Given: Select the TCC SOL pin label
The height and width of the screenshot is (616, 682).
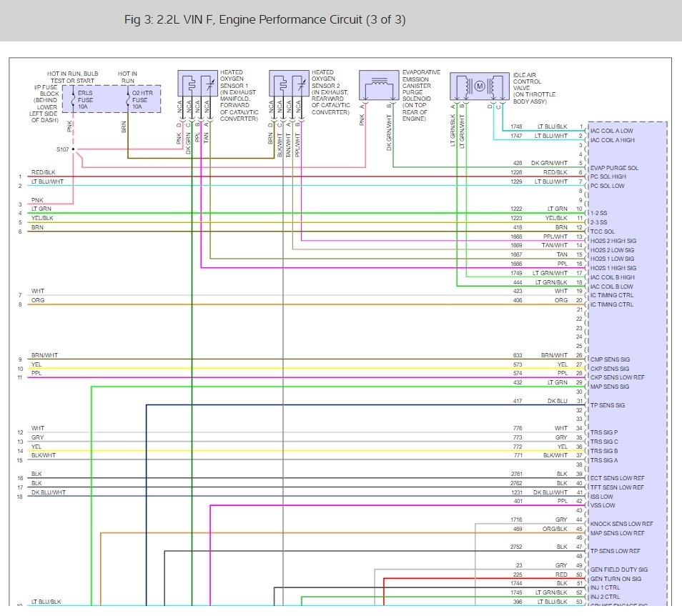Looking at the screenshot, I should (x=603, y=232).
